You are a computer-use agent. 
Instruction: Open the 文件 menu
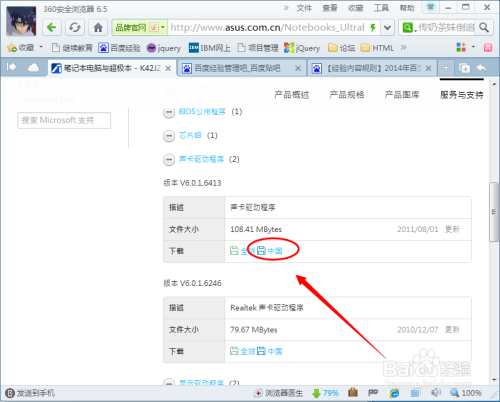[304, 8]
